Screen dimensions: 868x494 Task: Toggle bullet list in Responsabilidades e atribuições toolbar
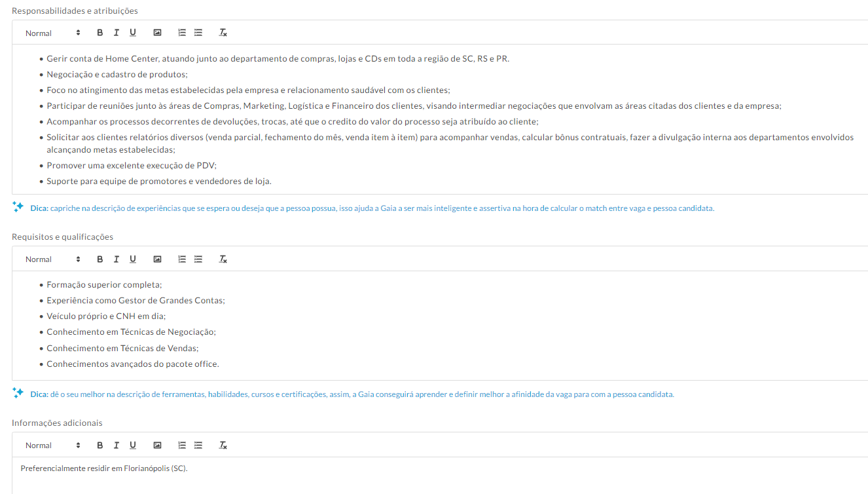click(x=198, y=33)
